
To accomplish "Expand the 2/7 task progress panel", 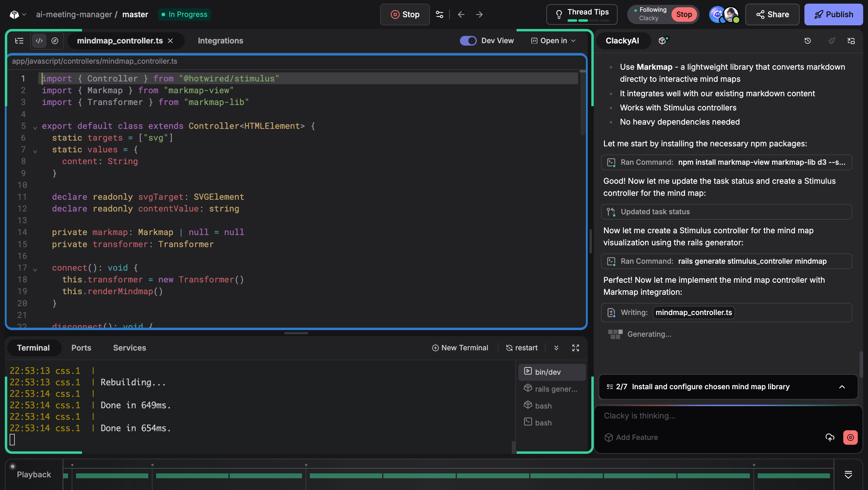I will pos(842,387).
